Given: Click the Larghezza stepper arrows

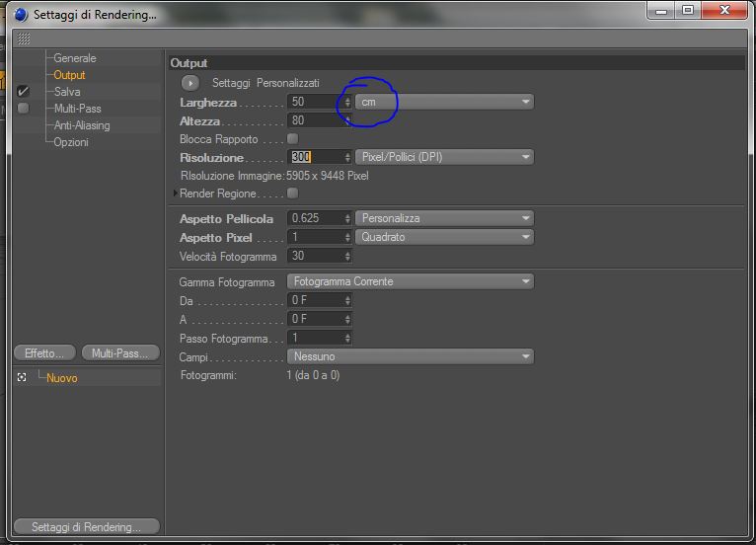Looking at the screenshot, I should [x=347, y=103].
